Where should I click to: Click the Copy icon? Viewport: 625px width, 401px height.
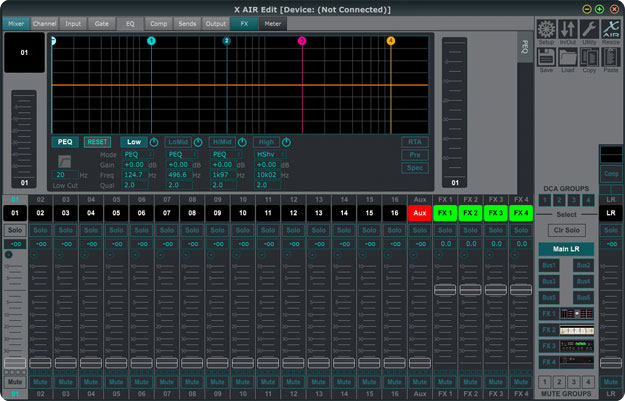589,58
